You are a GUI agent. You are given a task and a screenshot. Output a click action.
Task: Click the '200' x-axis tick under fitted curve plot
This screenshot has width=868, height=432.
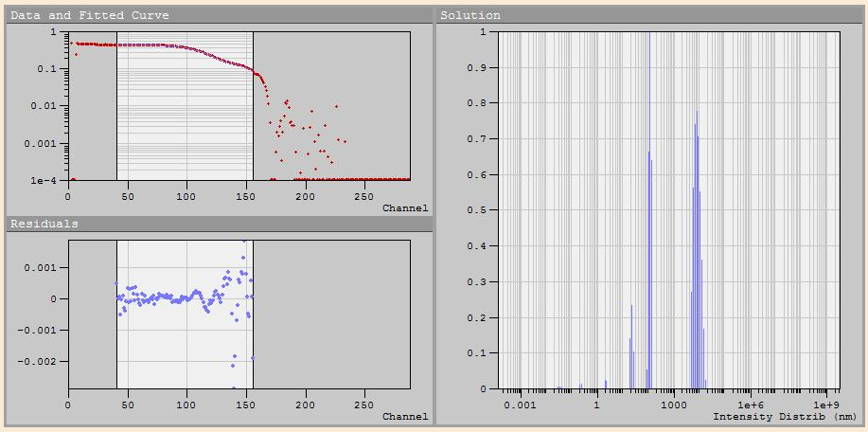click(305, 196)
